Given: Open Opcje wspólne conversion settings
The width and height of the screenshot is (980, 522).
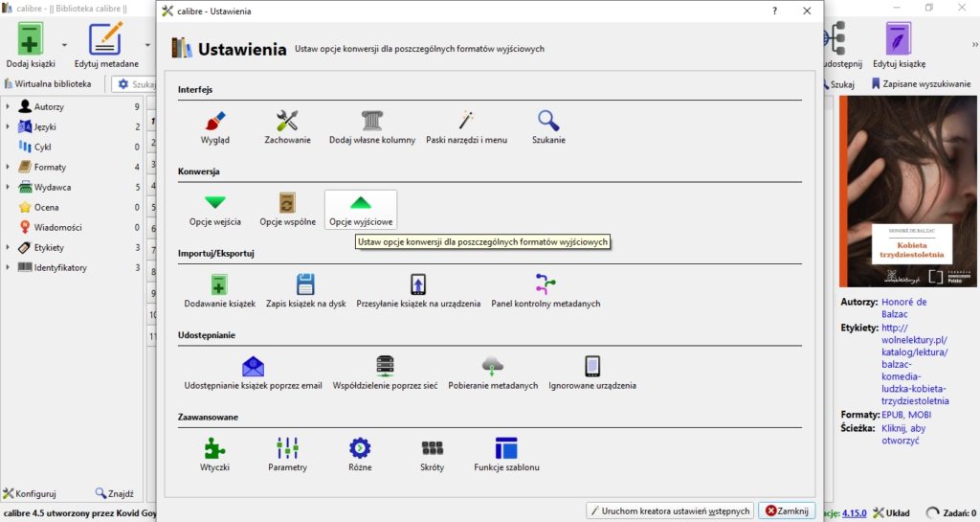Looking at the screenshot, I should [287, 210].
